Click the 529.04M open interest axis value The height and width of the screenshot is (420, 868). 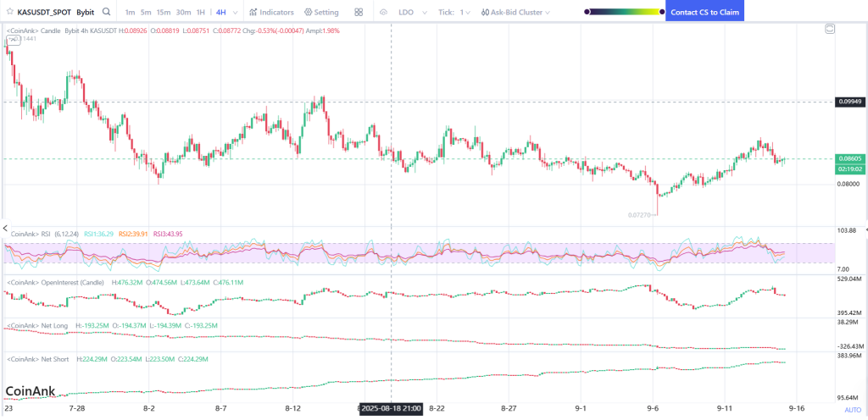coord(851,279)
